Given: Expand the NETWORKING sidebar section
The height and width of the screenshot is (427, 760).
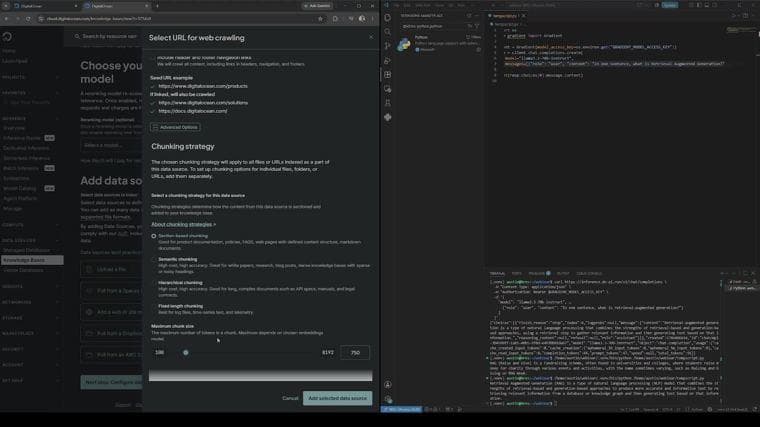Looking at the screenshot, I should tap(32, 302).
